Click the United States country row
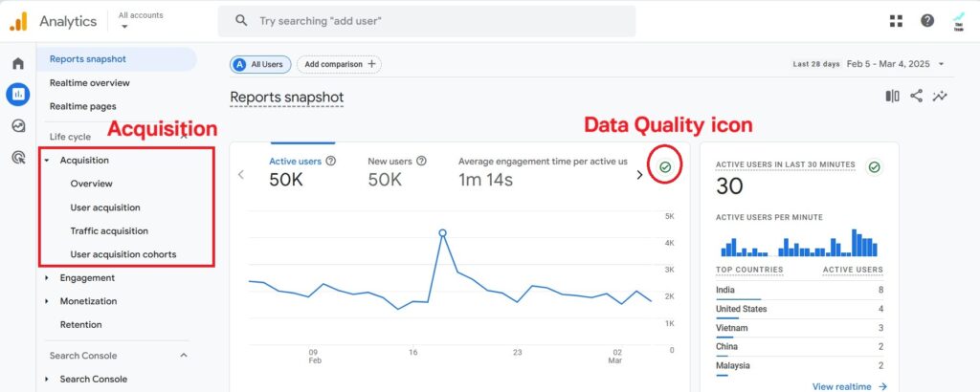 799,309
